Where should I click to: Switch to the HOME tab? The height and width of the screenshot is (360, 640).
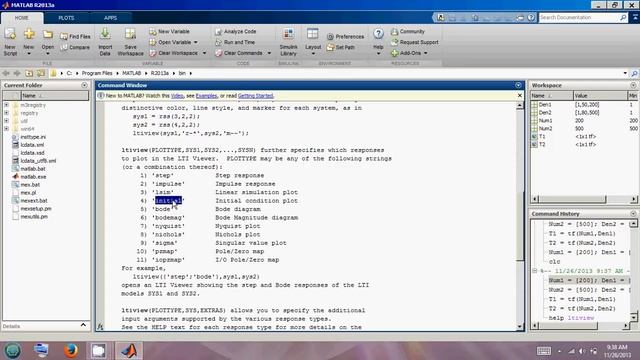[x=22, y=18]
